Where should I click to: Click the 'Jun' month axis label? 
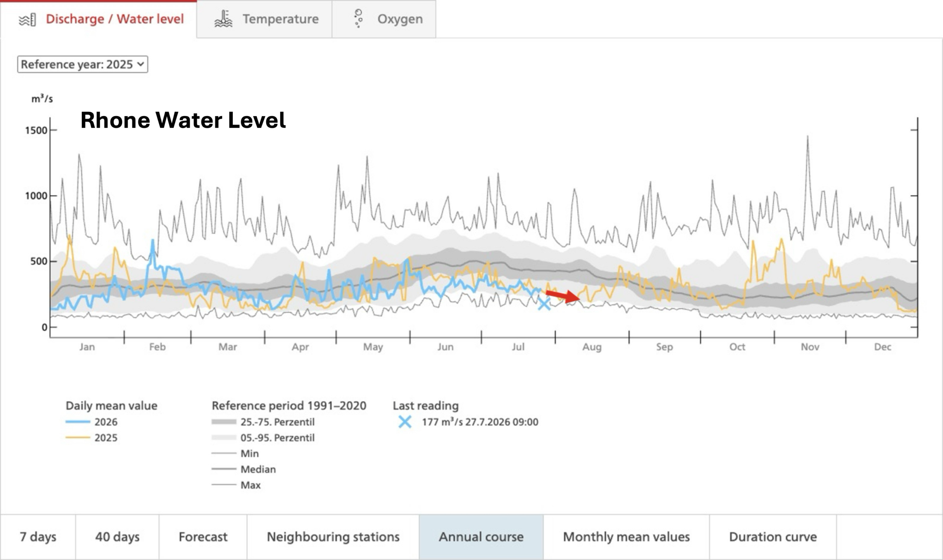pos(445,347)
